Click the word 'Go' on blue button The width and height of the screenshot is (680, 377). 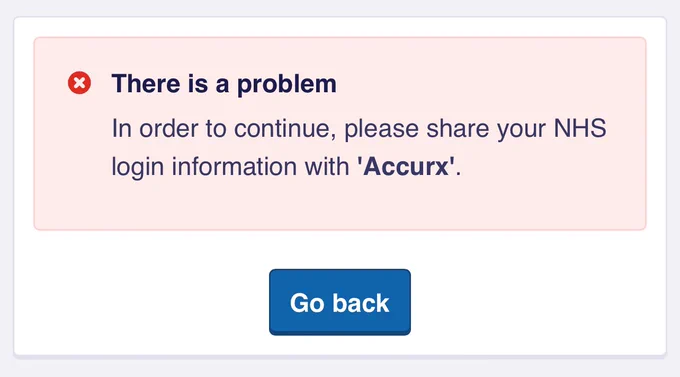click(307, 303)
